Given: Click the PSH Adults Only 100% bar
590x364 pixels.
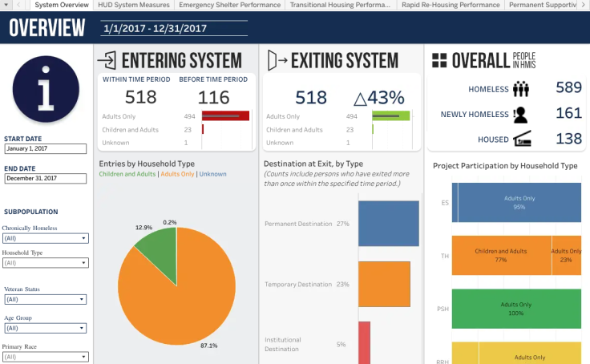Looking at the screenshot, I should (516, 309).
